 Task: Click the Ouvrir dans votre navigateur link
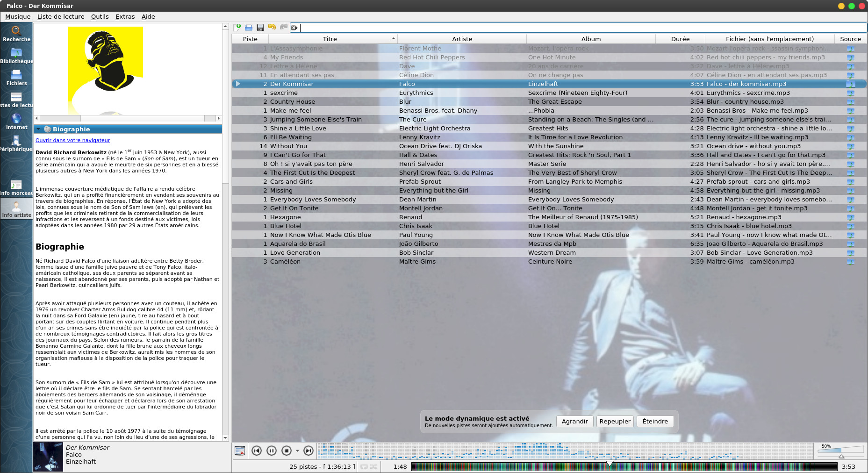pos(73,140)
